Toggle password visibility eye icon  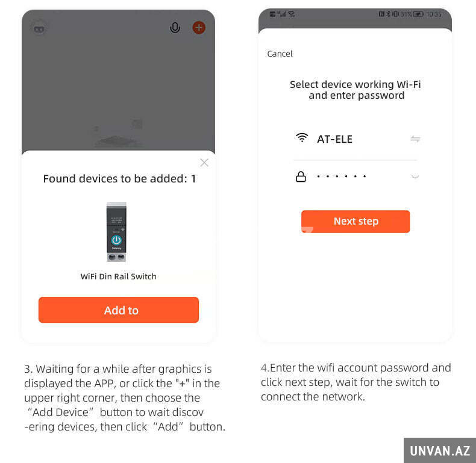tap(415, 176)
